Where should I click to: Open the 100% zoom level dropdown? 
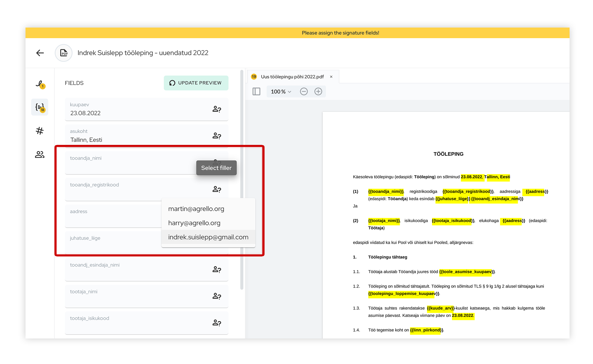(281, 92)
